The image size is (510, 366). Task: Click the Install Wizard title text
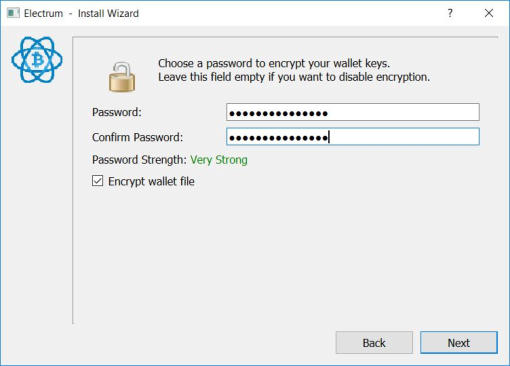pos(108,13)
